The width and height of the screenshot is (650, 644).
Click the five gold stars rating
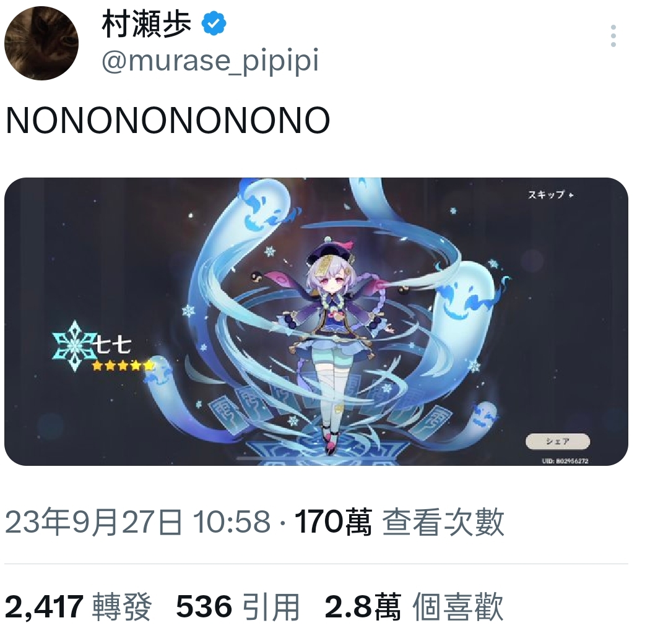[123, 366]
